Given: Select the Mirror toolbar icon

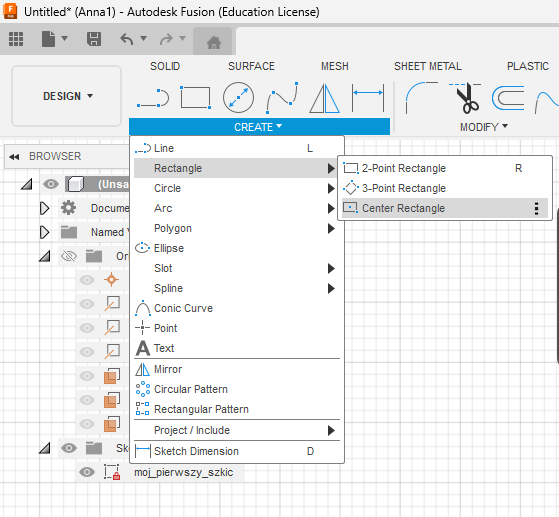Looking at the screenshot, I should pyautogui.click(x=324, y=98).
